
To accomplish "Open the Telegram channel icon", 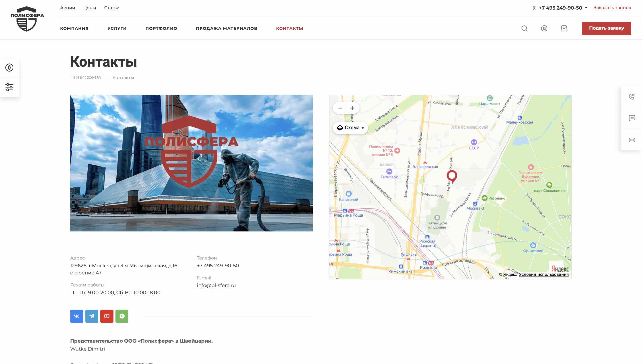I will pos(92,316).
